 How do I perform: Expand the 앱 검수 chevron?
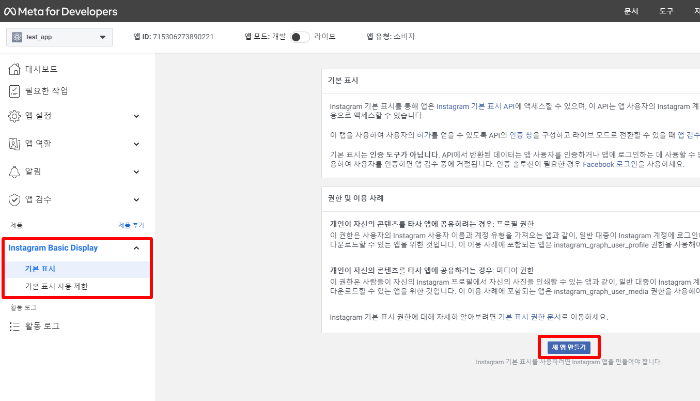[137, 200]
